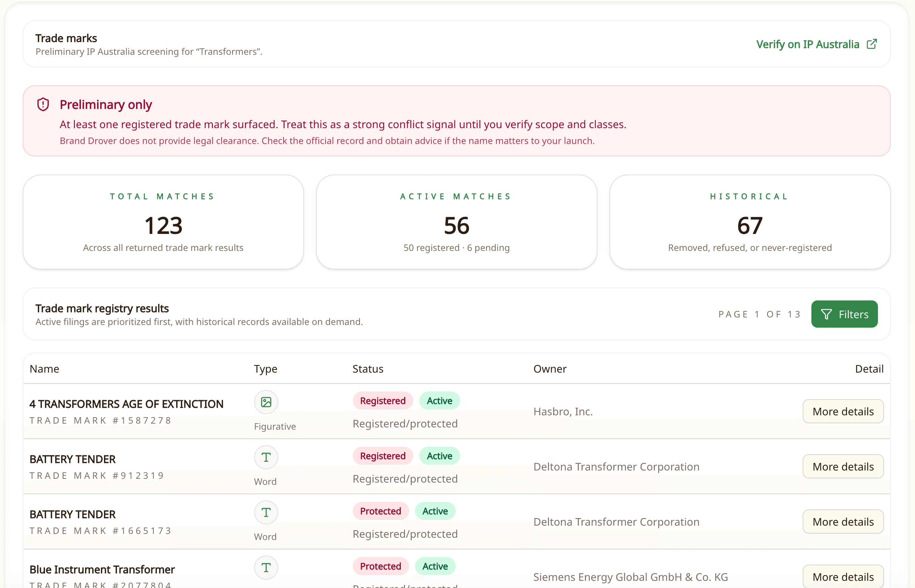Image resolution: width=915 pixels, height=588 pixels.
Task: Click the Protected badge for trade mark #1665173
Action: (380, 511)
